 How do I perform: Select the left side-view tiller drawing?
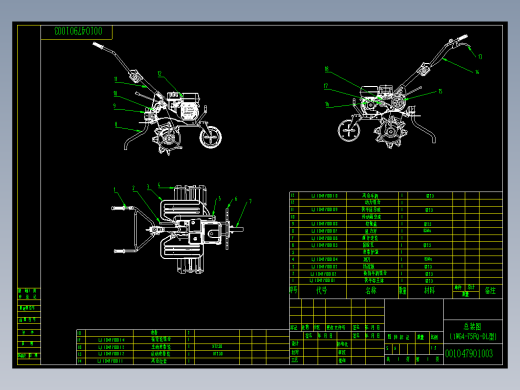157,99
